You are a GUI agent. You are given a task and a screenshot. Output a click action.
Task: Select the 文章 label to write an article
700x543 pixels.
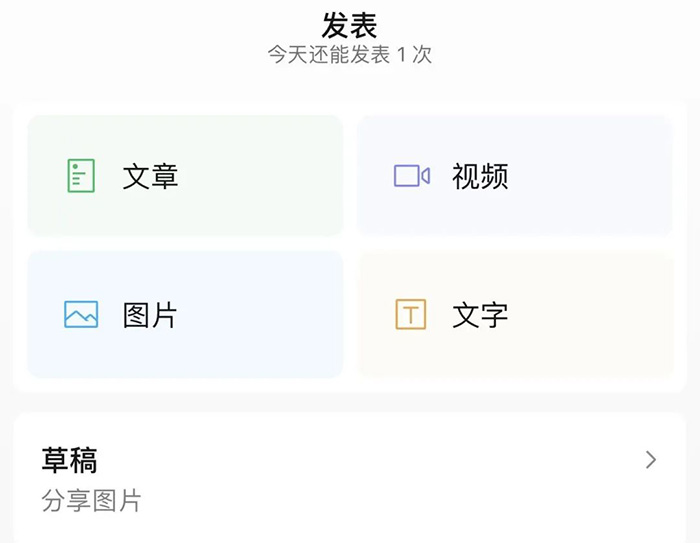(x=150, y=177)
